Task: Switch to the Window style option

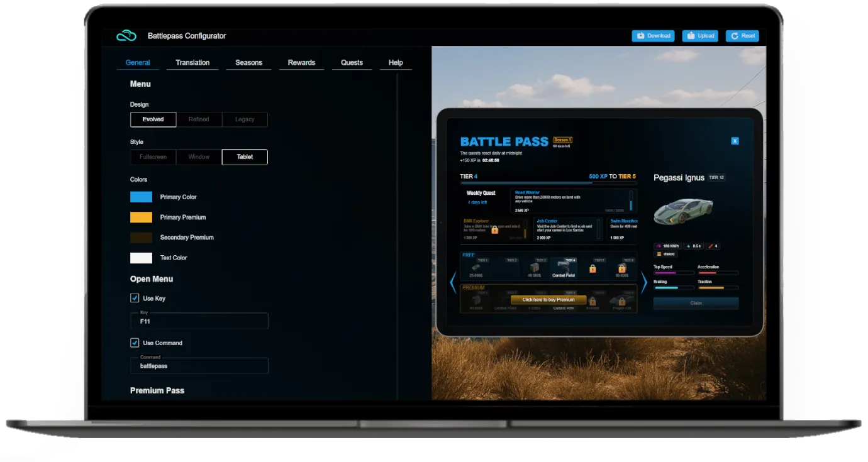Action: point(199,157)
